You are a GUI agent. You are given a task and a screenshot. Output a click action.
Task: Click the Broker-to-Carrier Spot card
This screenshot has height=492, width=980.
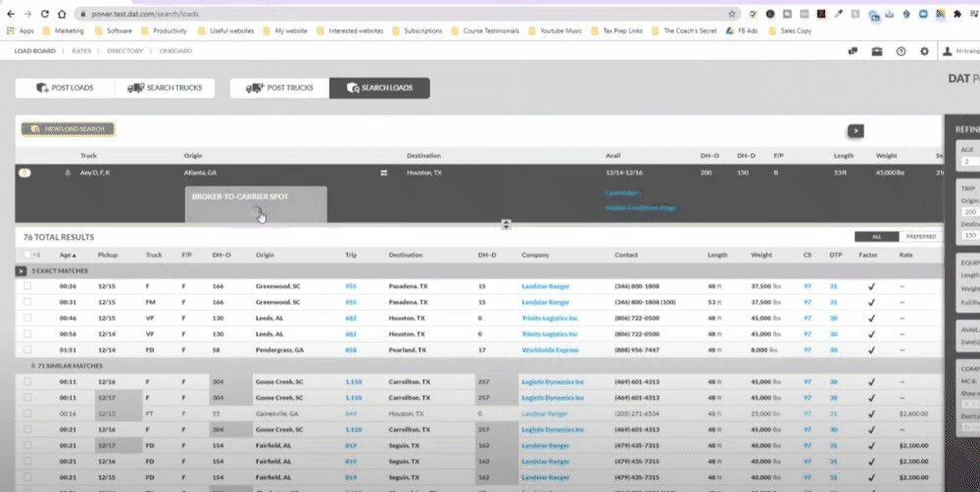click(x=256, y=204)
